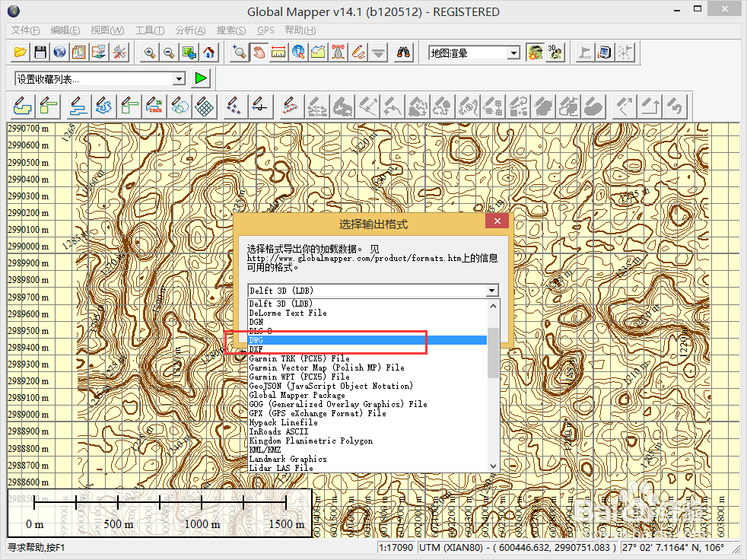Close the 选择输出格式 dialog

[497, 221]
